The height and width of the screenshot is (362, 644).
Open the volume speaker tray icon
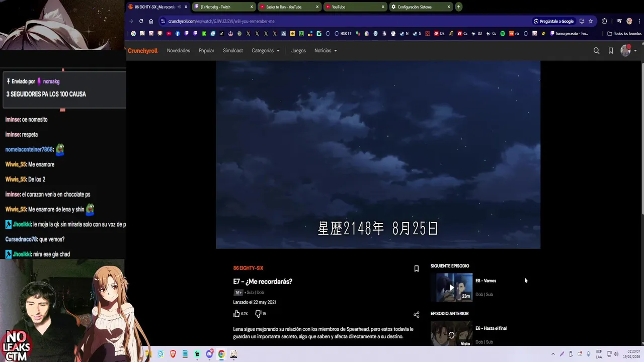pyautogui.click(x=616, y=354)
